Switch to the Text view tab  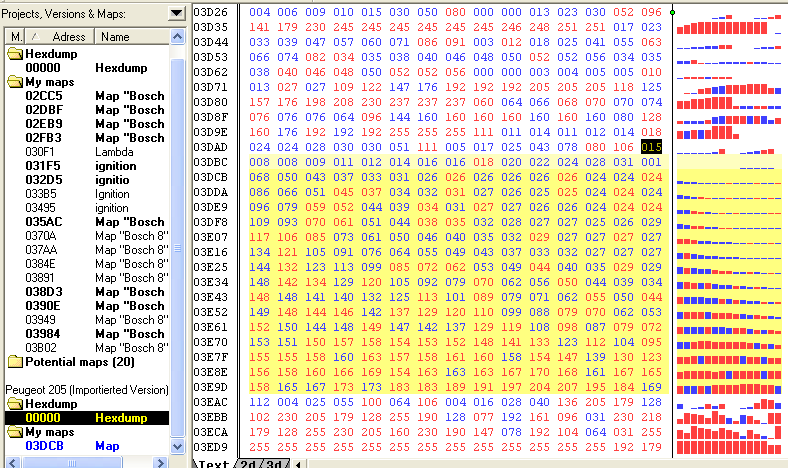pos(213,463)
